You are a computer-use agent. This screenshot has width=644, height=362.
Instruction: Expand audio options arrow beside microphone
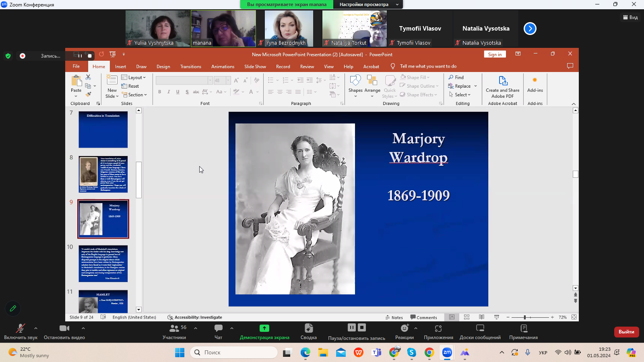click(36, 328)
